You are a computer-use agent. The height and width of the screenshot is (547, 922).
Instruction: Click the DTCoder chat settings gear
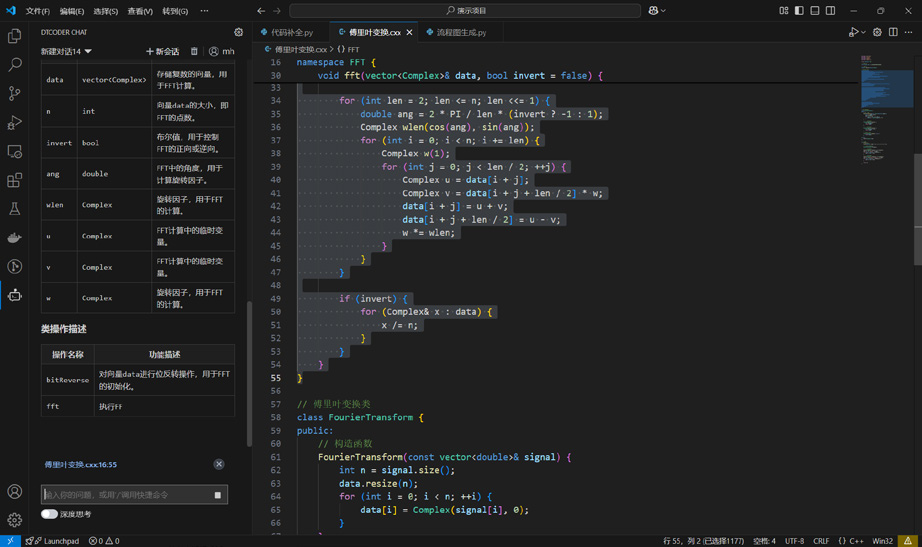(x=238, y=32)
